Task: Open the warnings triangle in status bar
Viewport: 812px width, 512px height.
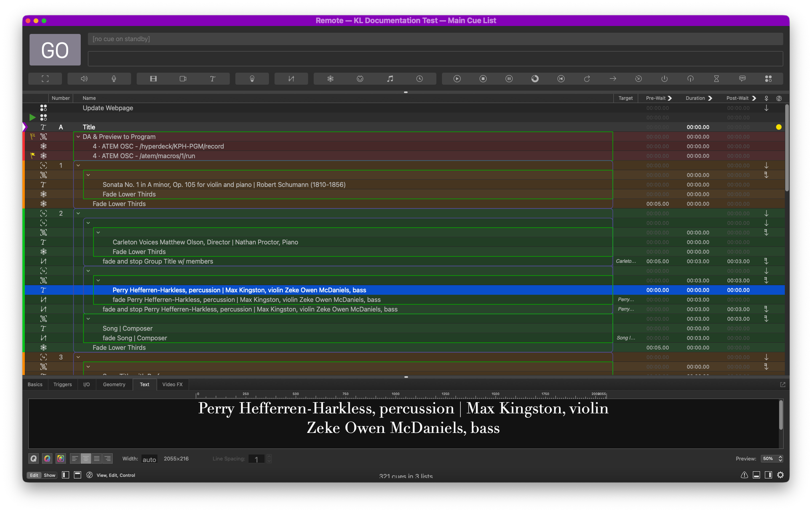Action: [x=744, y=475]
